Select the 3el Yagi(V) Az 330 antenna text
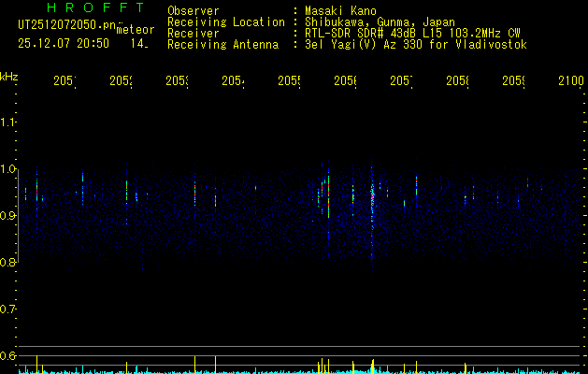This screenshot has height=374, width=588. [416, 45]
